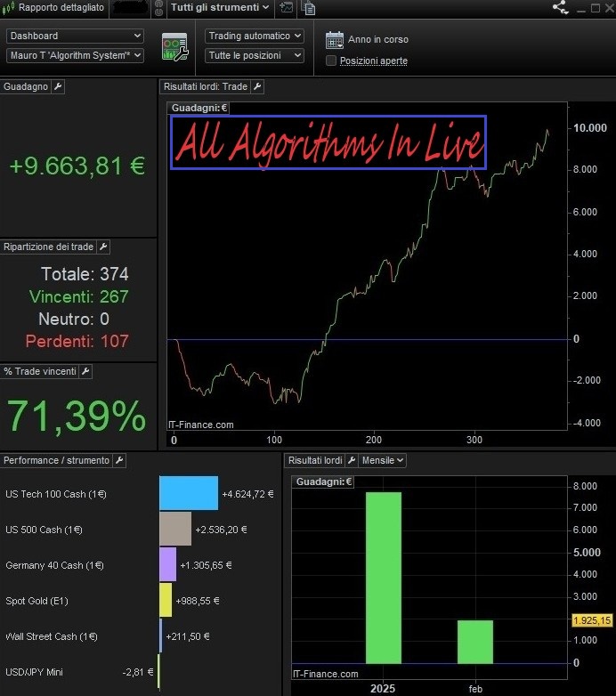Open wrench settings for Risultati lordi: Trade

tap(257, 86)
